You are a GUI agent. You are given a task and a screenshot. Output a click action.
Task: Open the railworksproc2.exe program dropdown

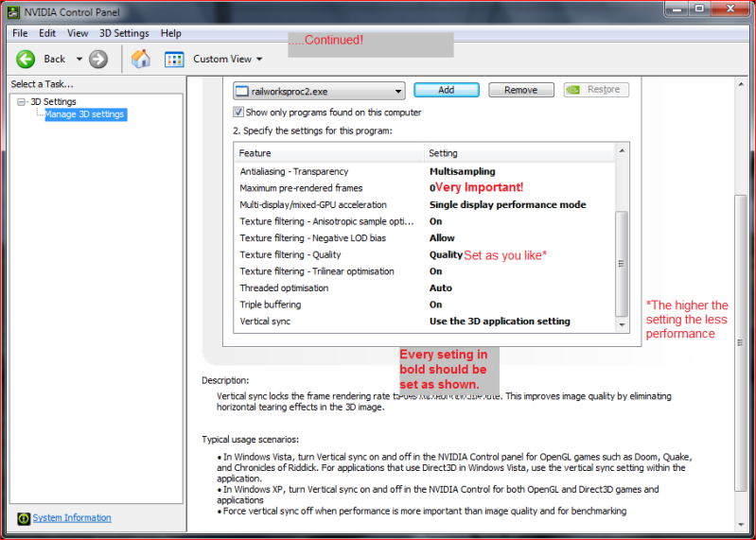click(319, 91)
